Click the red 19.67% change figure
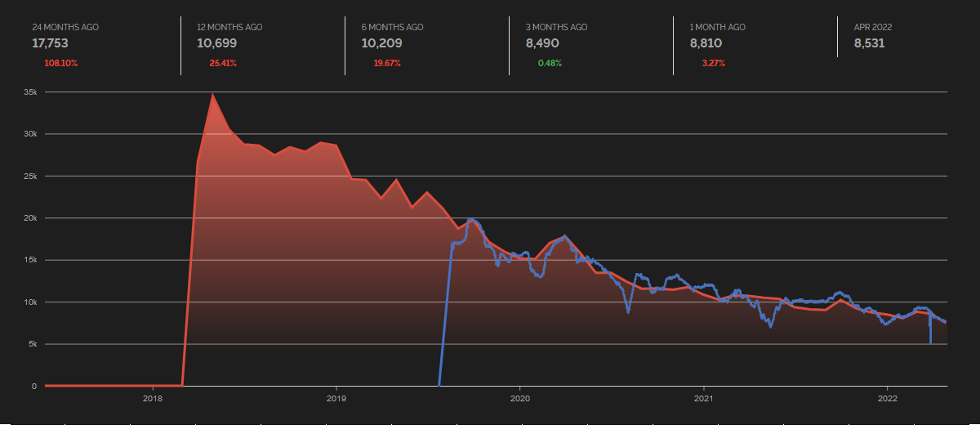 tap(387, 63)
